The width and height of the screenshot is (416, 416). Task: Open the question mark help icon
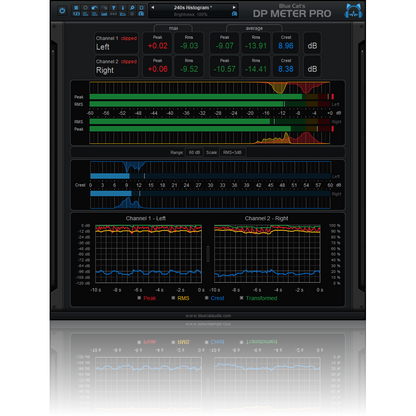point(113,7)
